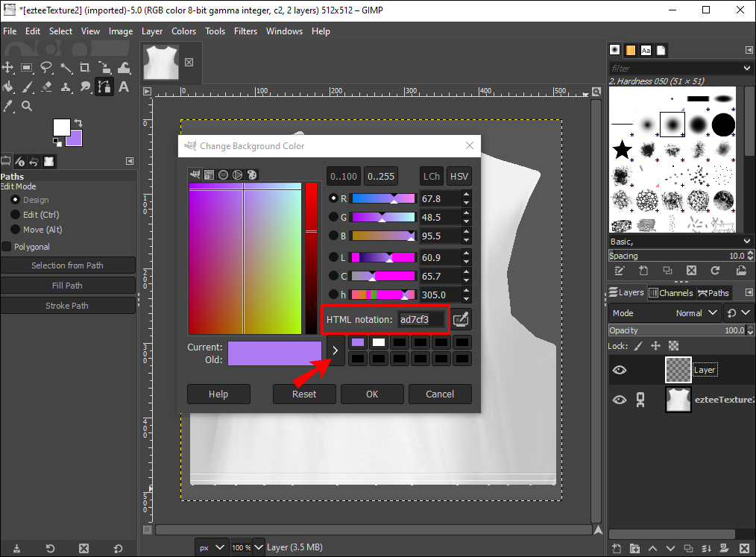Click the white swatch in color history
The width and height of the screenshot is (756, 557).
pyautogui.click(x=379, y=342)
